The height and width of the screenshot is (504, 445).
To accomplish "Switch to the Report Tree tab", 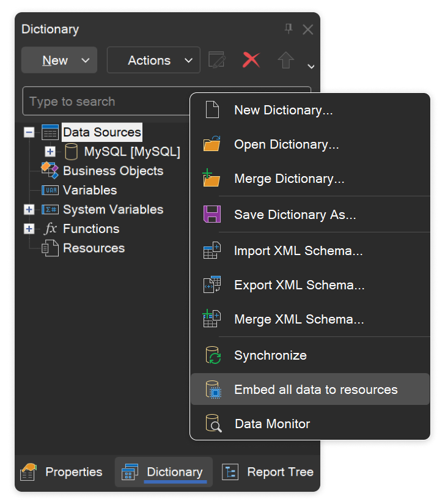I will coord(267,472).
